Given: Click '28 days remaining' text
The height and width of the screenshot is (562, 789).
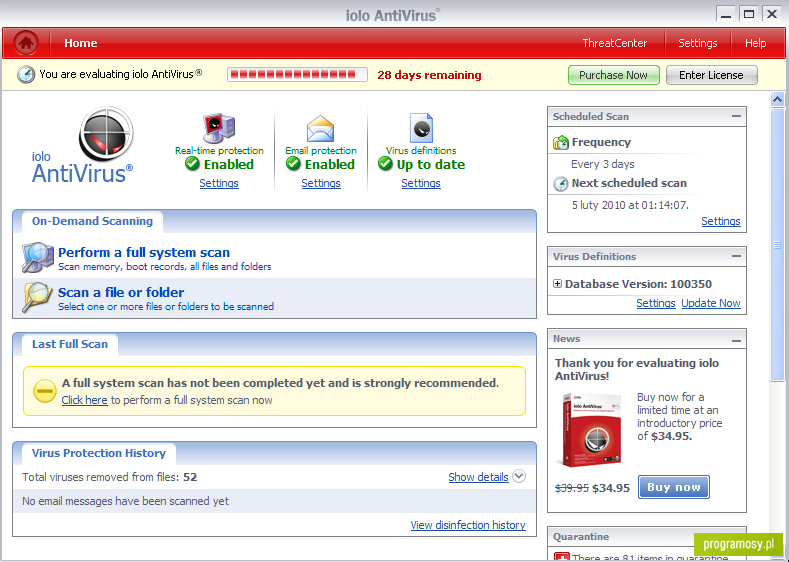Looking at the screenshot, I should tap(429, 75).
